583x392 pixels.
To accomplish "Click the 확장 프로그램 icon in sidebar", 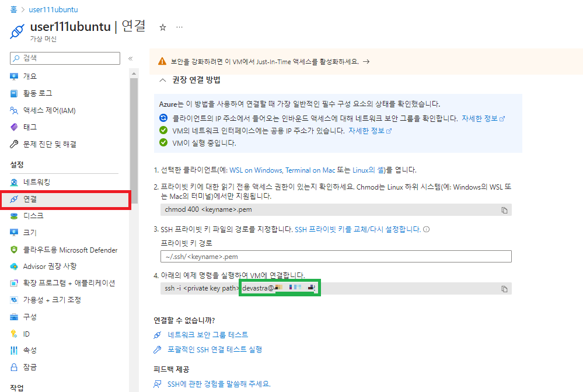I will click(x=14, y=283).
